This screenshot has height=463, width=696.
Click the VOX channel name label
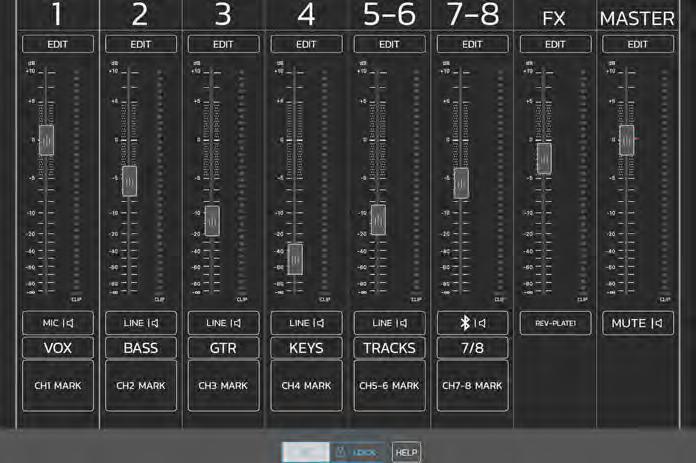pos(58,348)
